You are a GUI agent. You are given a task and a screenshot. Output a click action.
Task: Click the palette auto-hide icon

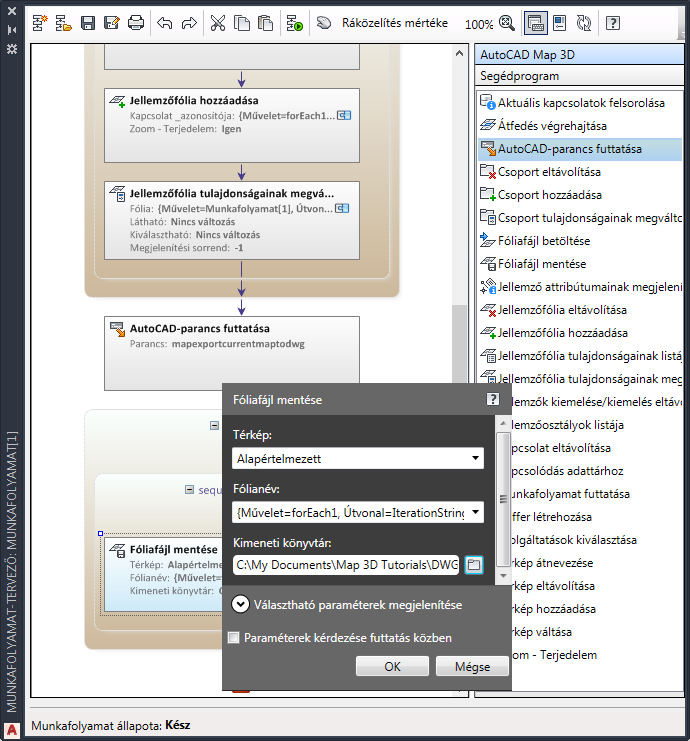[12, 30]
